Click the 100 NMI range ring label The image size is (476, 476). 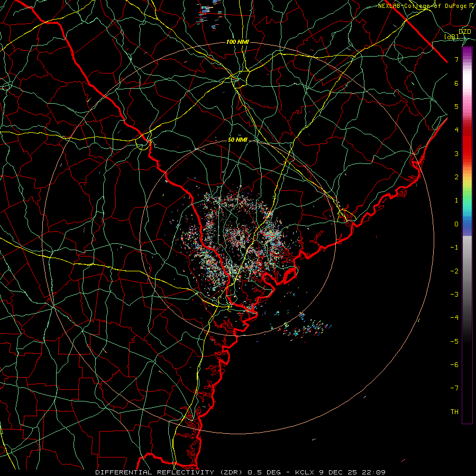click(237, 42)
